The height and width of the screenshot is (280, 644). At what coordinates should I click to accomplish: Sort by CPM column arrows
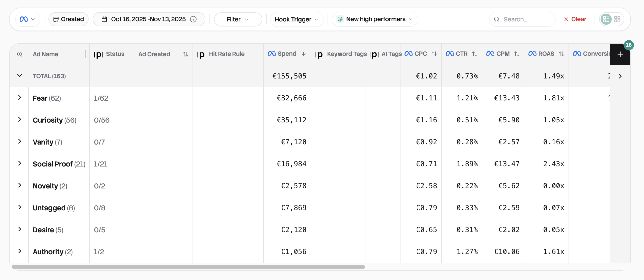click(517, 54)
